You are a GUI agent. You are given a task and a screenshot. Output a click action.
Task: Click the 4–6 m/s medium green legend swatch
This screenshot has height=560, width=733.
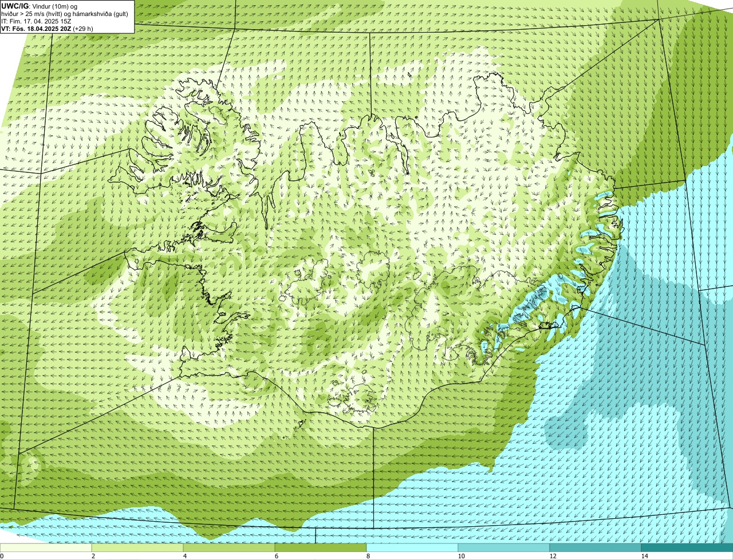(x=229, y=547)
